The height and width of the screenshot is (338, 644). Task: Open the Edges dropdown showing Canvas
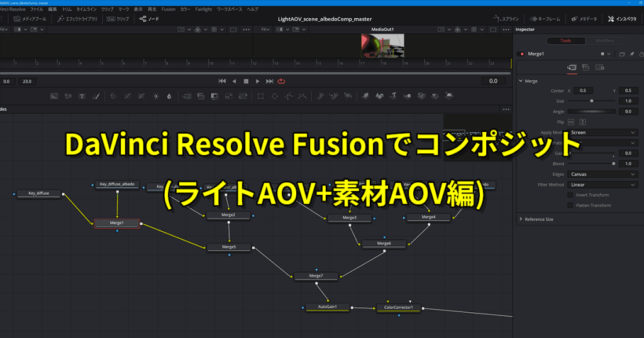pos(602,174)
